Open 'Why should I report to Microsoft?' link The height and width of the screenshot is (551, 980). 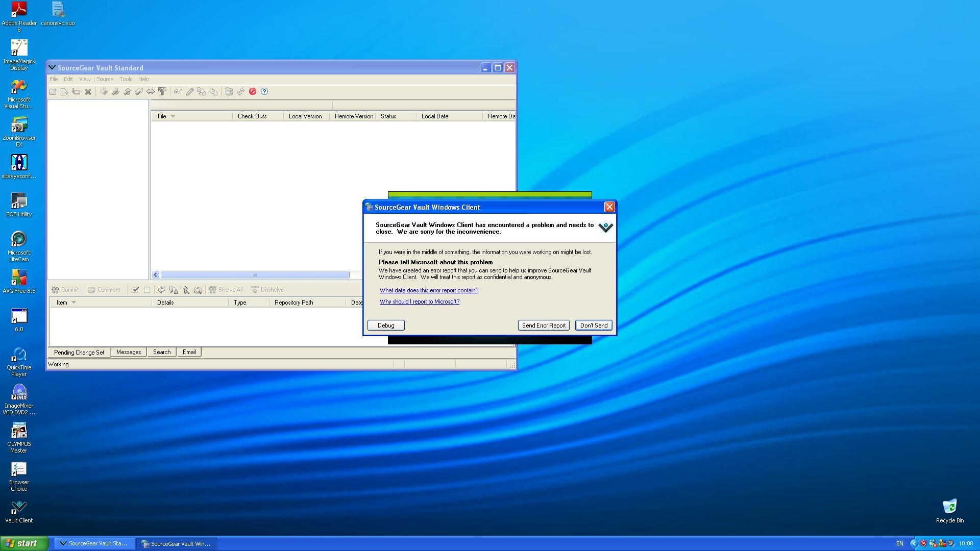419,302
